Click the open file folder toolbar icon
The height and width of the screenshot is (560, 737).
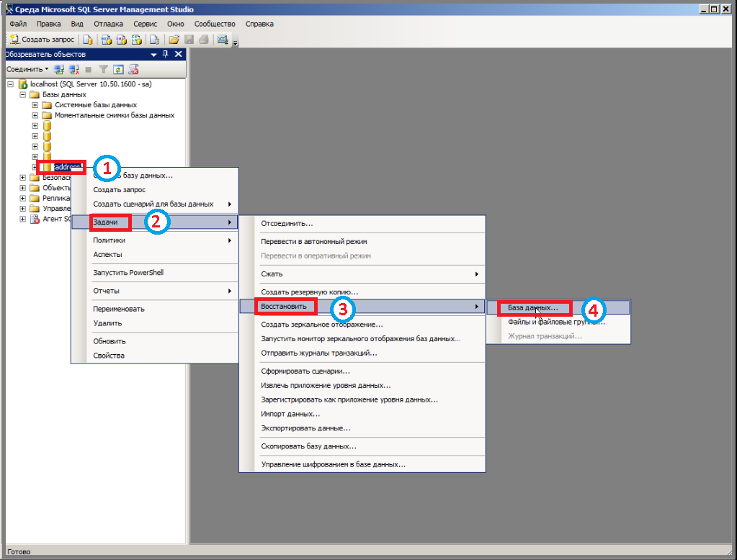[174, 40]
